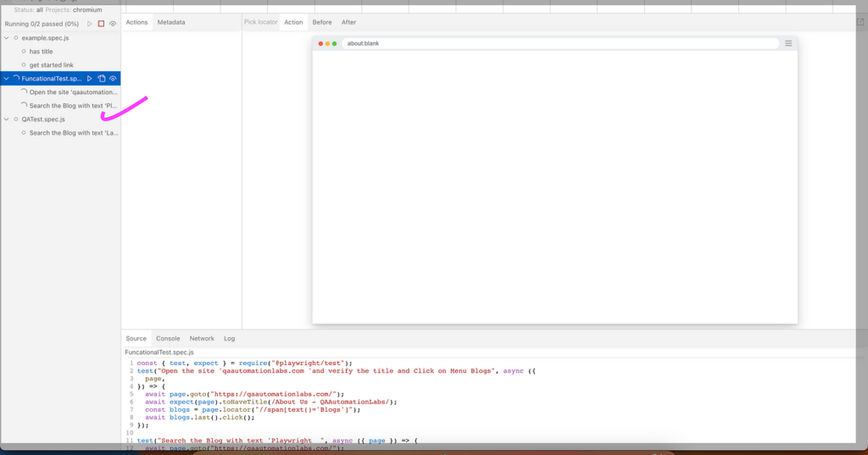Open the Console tab
868x455 pixels.
pyautogui.click(x=168, y=339)
